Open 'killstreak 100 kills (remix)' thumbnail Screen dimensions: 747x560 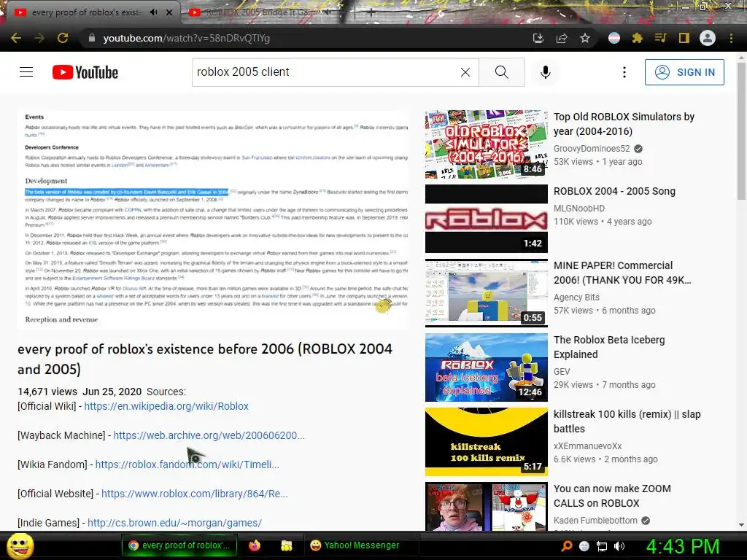point(487,441)
